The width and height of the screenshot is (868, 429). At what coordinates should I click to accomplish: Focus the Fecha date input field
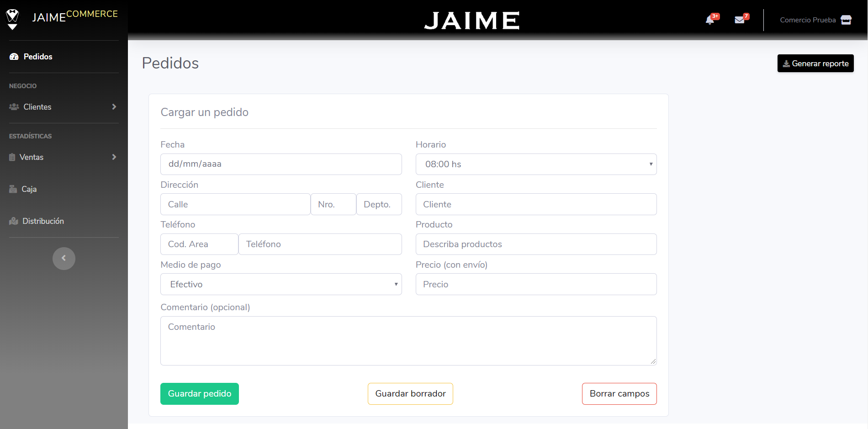tap(281, 164)
